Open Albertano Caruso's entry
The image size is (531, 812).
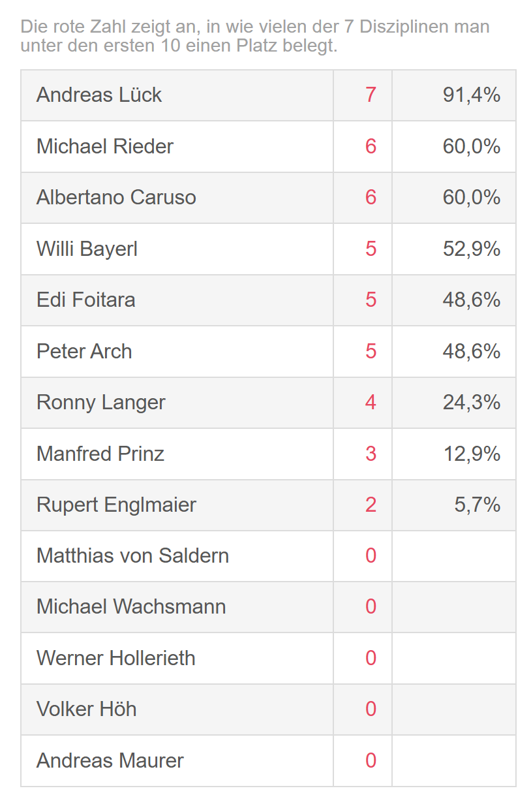pyautogui.click(x=116, y=198)
